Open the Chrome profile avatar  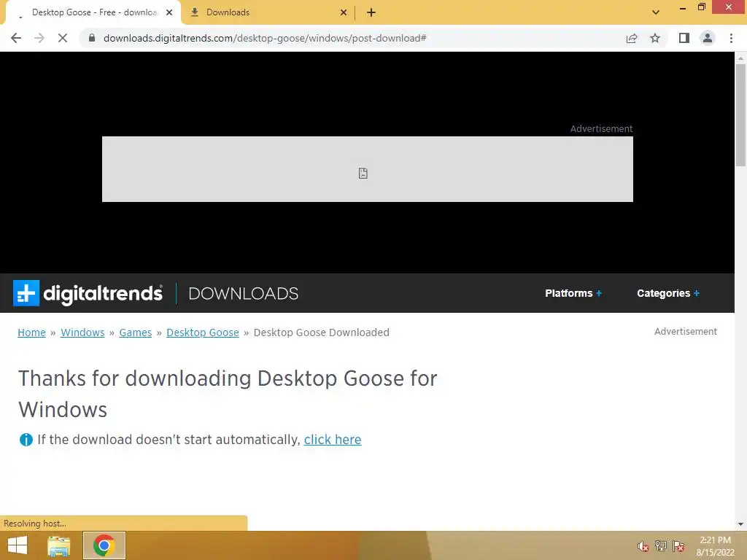pyautogui.click(x=708, y=38)
